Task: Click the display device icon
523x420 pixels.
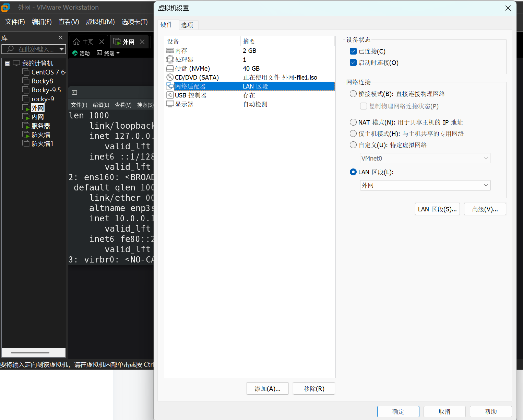Action: pyautogui.click(x=170, y=104)
